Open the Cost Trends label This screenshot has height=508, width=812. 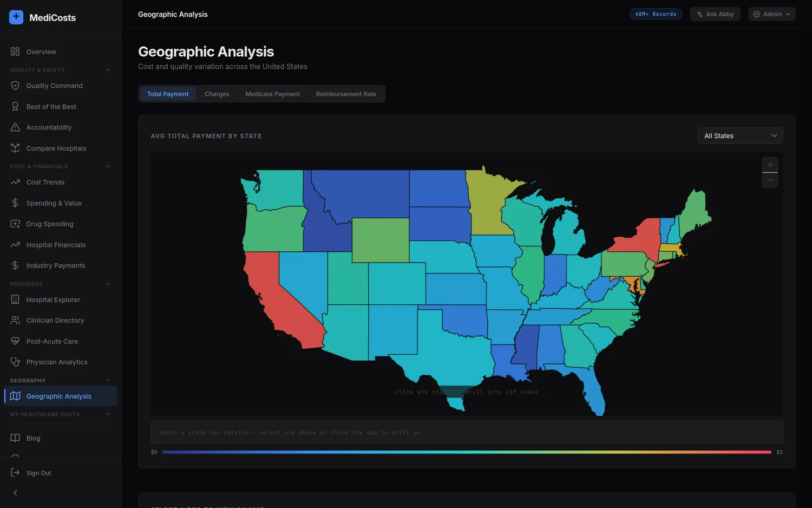(45, 182)
